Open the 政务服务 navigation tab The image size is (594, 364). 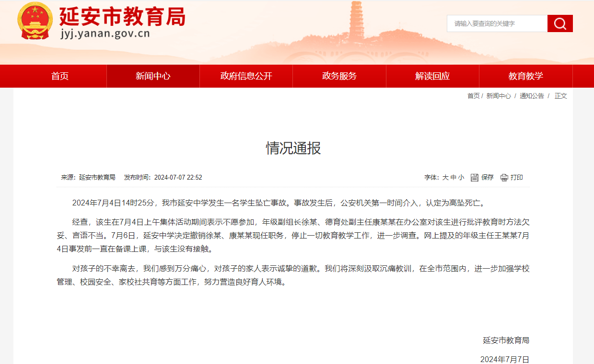coord(339,76)
